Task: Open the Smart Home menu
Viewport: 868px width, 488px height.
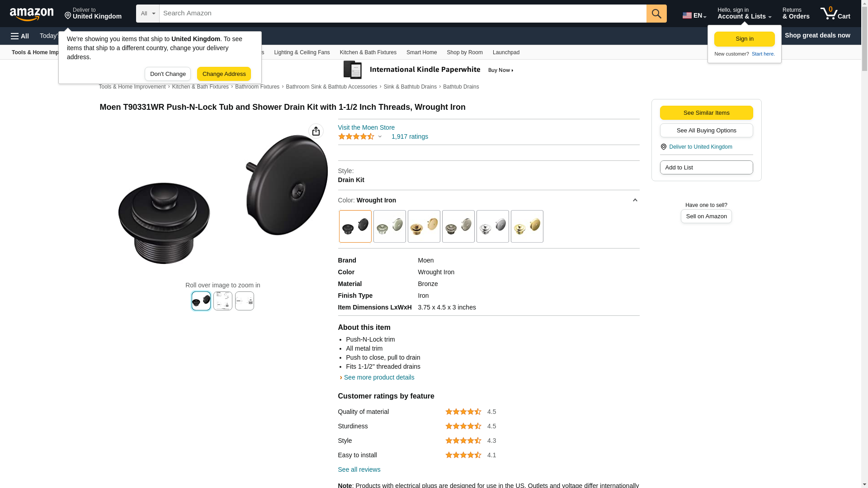Action: point(421,52)
